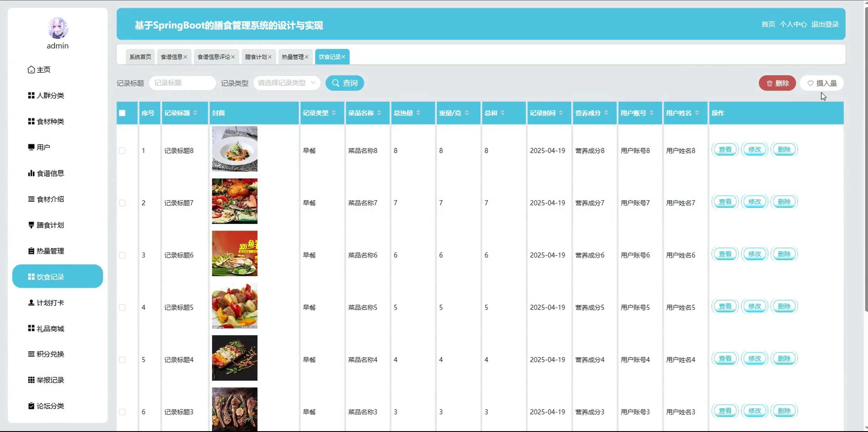Check the row for 记录标题7

[x=122, y=203]
